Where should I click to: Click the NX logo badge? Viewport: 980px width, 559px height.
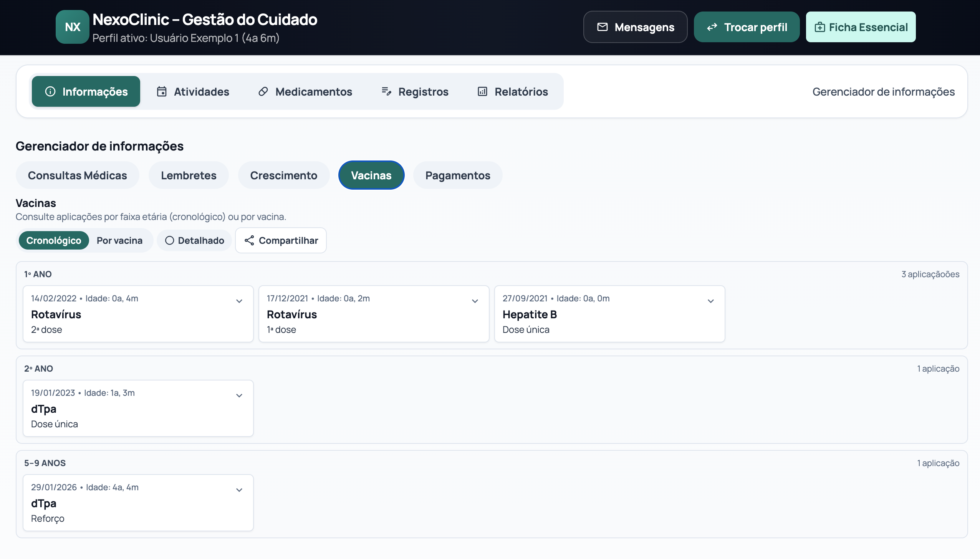point(72,27)
